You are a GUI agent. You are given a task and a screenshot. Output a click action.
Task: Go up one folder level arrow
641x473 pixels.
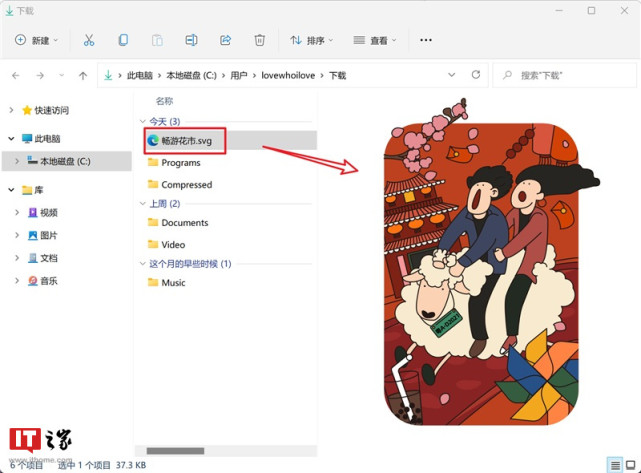click(83, 75)
